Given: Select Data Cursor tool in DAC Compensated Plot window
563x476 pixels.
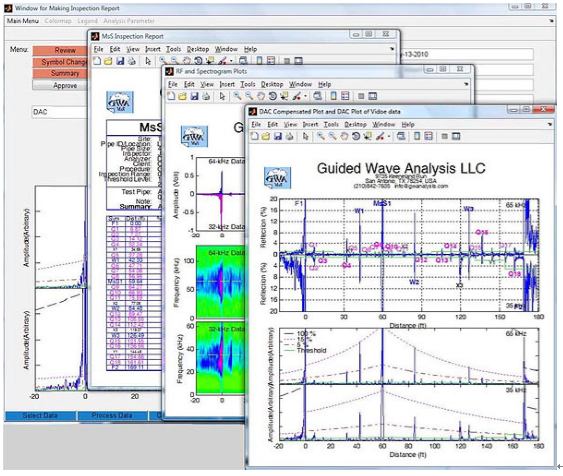Looking at the screenshot, I should (367, 136).
